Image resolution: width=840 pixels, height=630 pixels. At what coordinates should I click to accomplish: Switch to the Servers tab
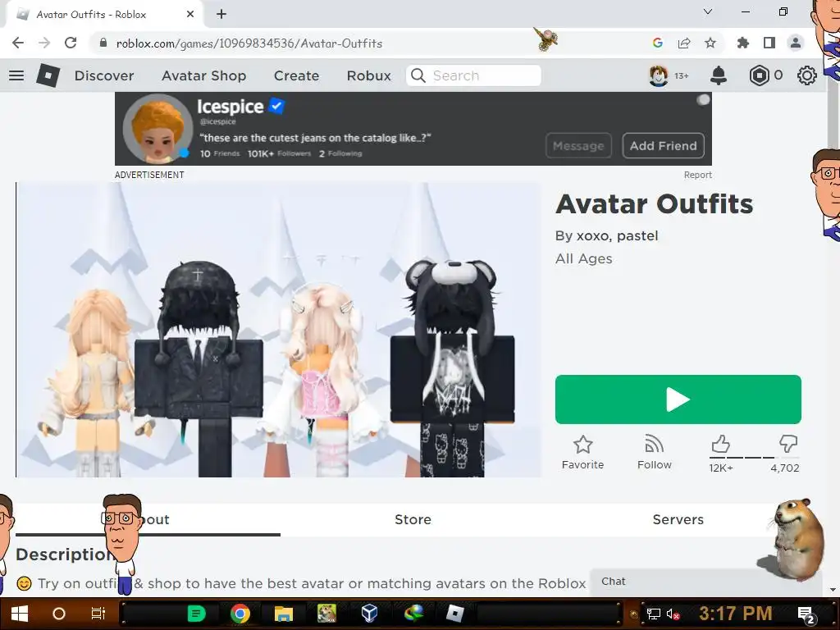click(678, 519)
